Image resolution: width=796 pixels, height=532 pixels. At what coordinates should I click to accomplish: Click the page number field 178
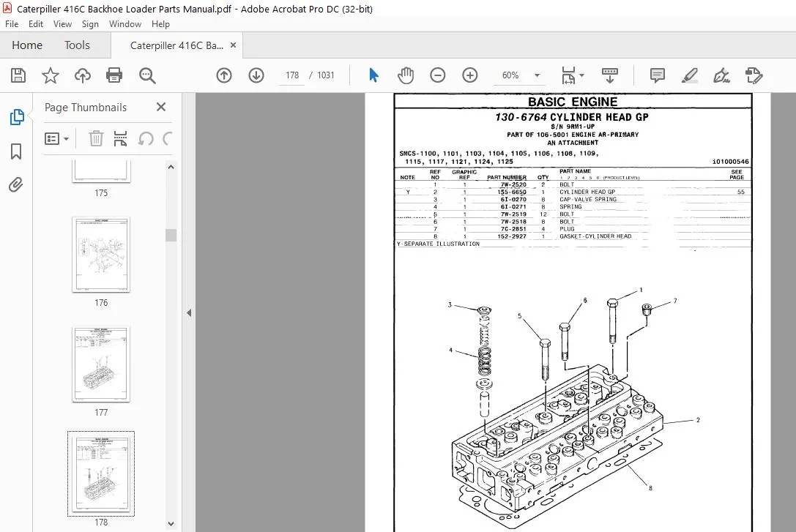(x=292, y=75)
